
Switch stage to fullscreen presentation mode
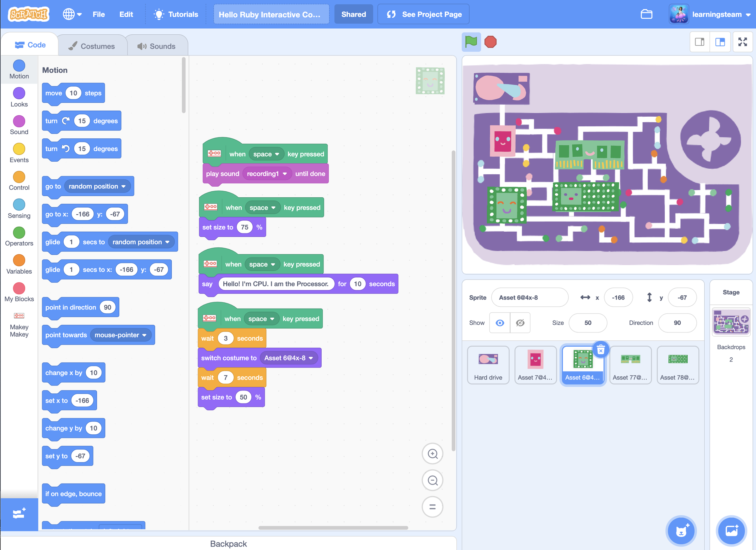(743, 42)
